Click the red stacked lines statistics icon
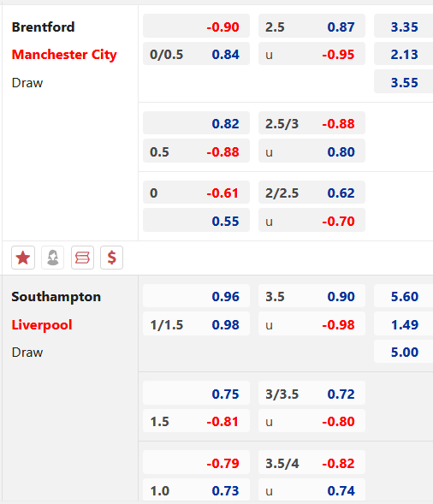The height and width of the screenshot is (504, 433). pyautogui.click(x=82, y=258)
